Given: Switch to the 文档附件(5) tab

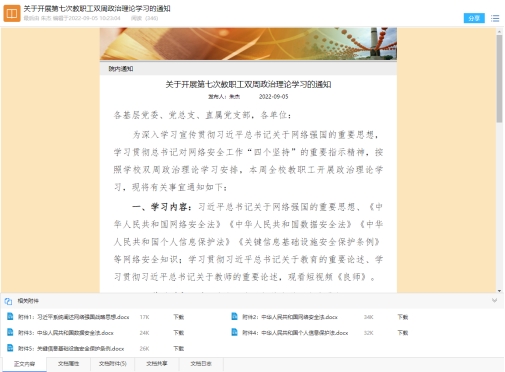Looking at the screenshot, I should click(x=113, y=364).
